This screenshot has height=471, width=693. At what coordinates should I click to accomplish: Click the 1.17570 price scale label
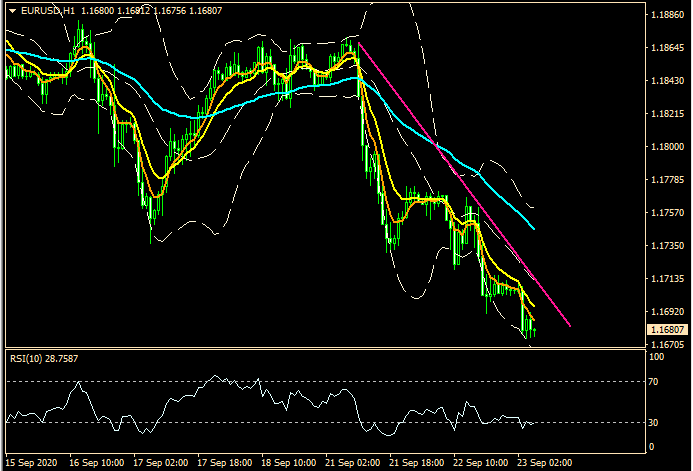tap(667, 213)
